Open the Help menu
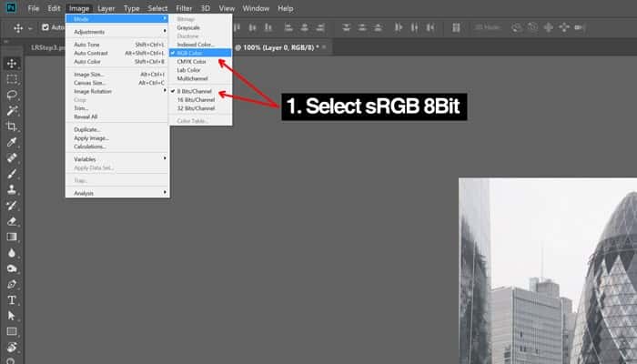This screenshot has width=637, height=364. point(285,8)
